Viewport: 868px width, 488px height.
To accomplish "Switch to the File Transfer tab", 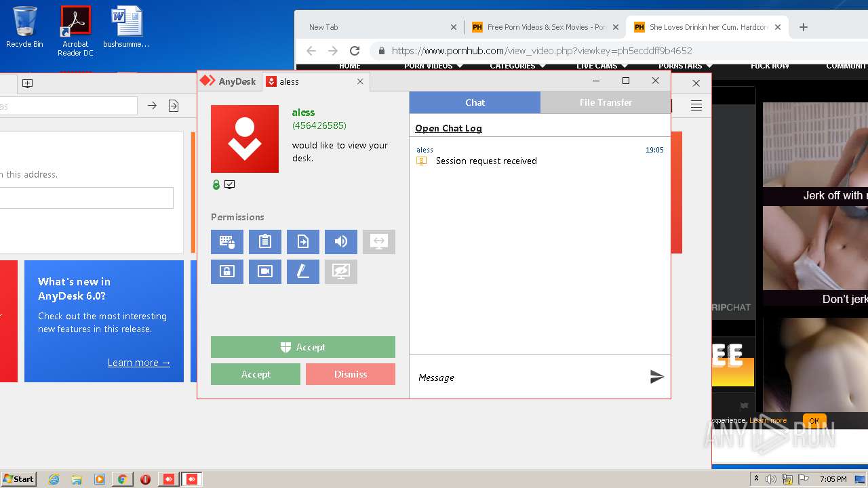I will point(606,102).
